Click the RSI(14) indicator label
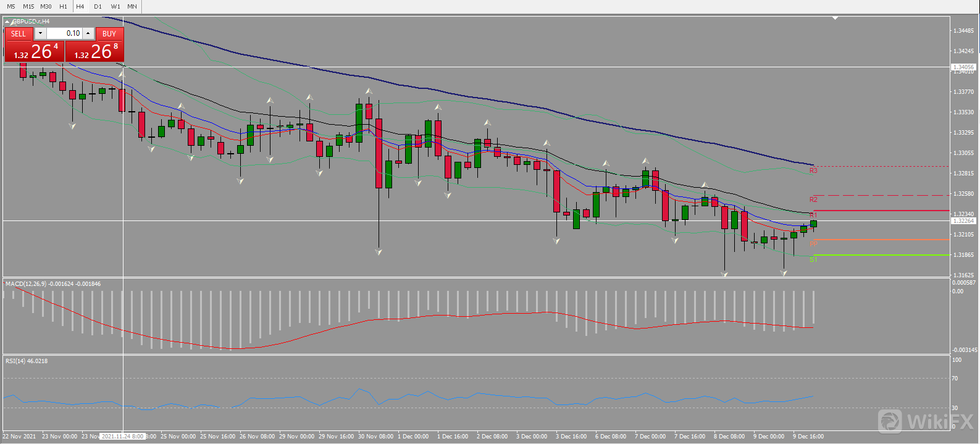 (26, 361)
